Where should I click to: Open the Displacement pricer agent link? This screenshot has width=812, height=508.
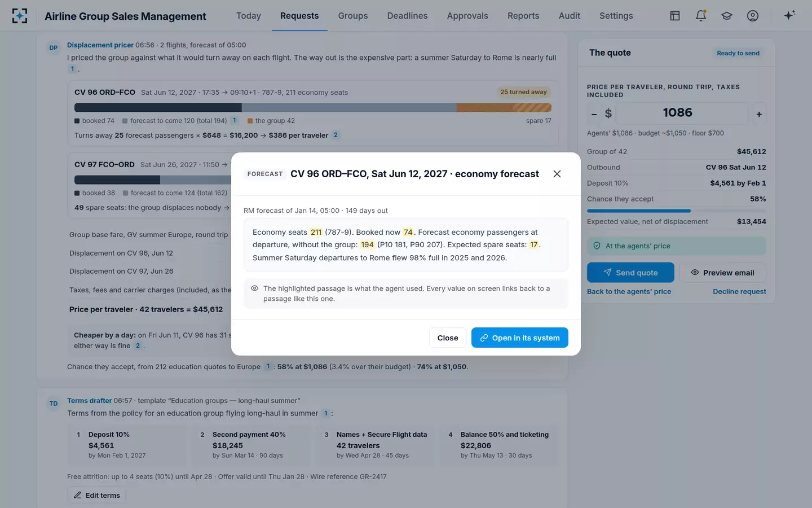click(100, 45)
